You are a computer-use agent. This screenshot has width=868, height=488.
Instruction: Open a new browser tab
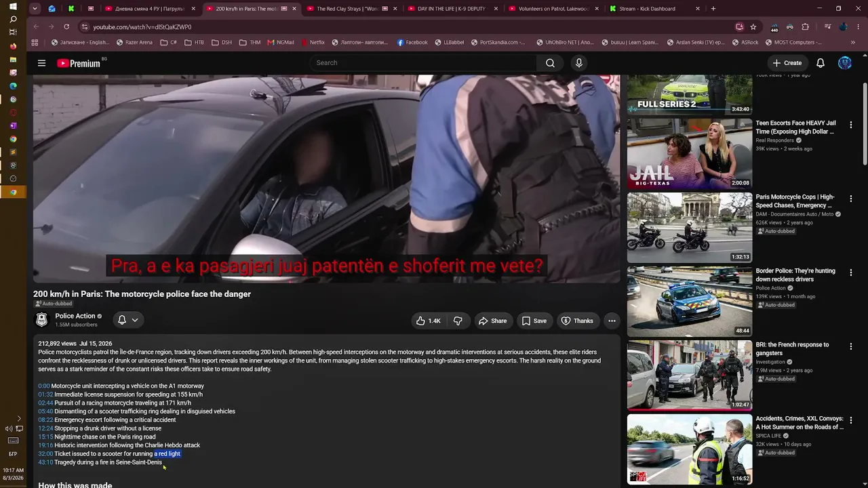713,9
